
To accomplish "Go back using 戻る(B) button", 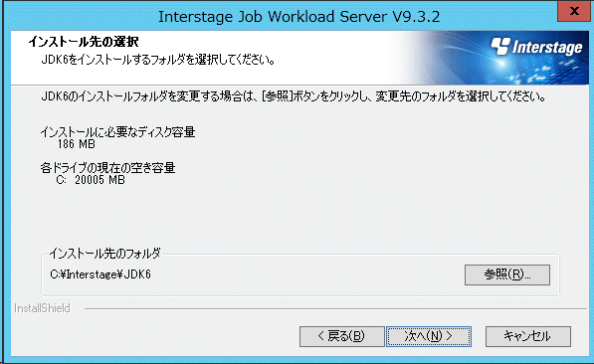I will [341, 336].
